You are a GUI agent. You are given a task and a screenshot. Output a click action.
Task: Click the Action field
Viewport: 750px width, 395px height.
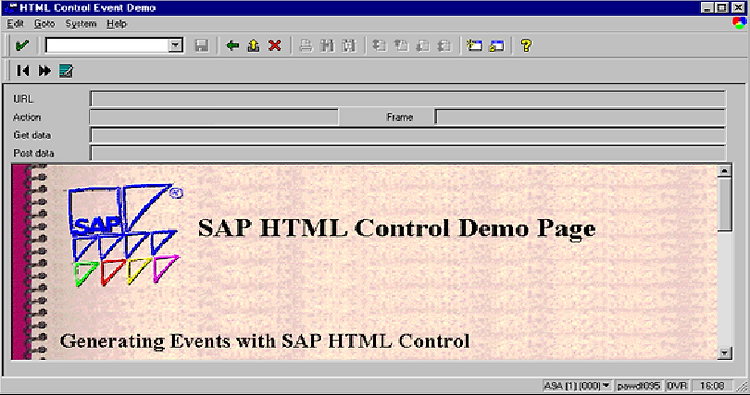click(214, 117)
